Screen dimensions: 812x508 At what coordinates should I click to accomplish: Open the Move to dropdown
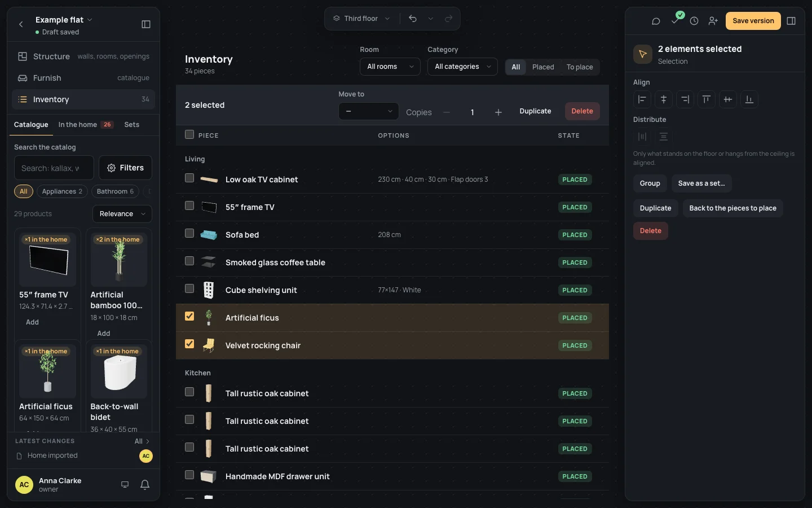click(368, 111)
